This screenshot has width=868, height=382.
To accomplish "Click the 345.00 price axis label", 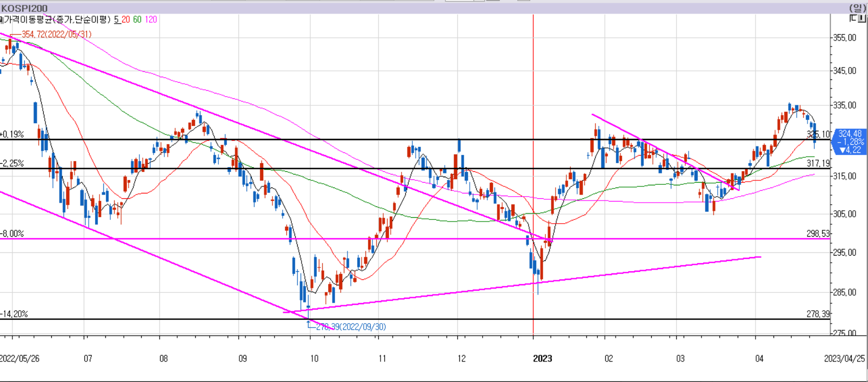I will (x=845, y=70).
